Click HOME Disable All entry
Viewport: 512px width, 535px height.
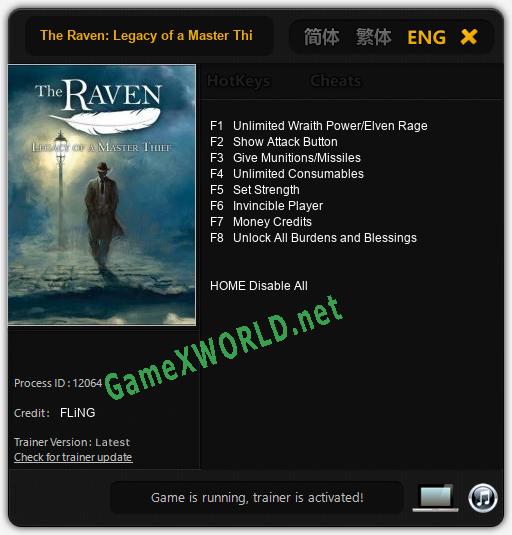tap(259, 286)
